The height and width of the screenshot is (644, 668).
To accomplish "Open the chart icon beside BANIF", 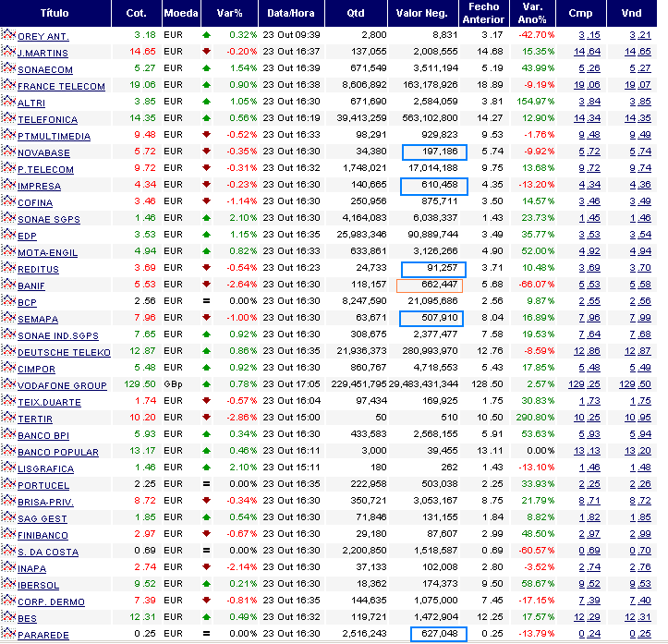I will pyautogui.click(x=8, y=284).
